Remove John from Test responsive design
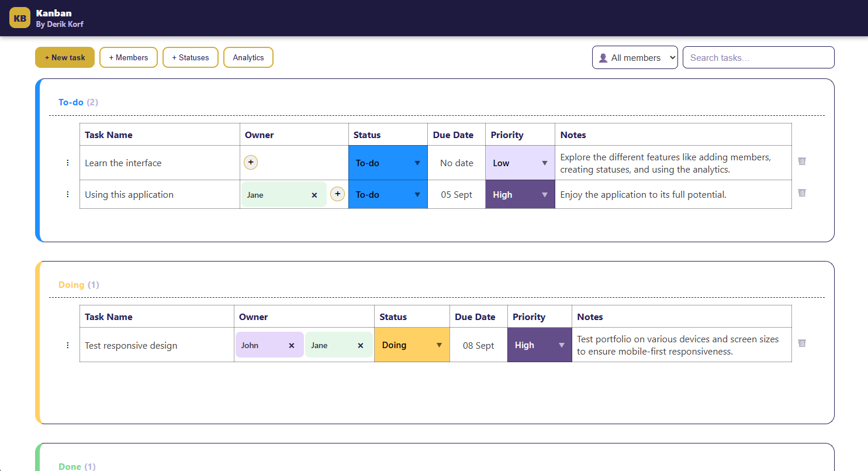This screenshot has width=868, height=471. [292, 346]
